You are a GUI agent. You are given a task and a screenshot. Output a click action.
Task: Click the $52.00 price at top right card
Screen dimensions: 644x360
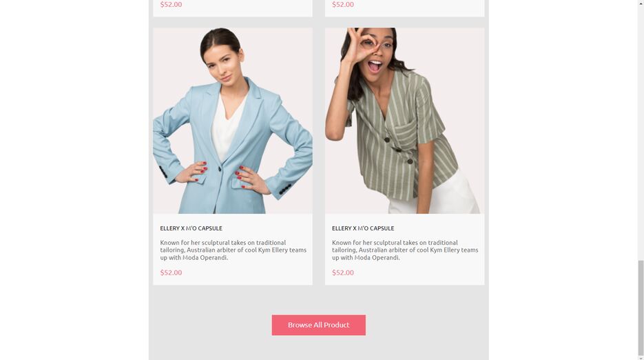pos(343,5)
